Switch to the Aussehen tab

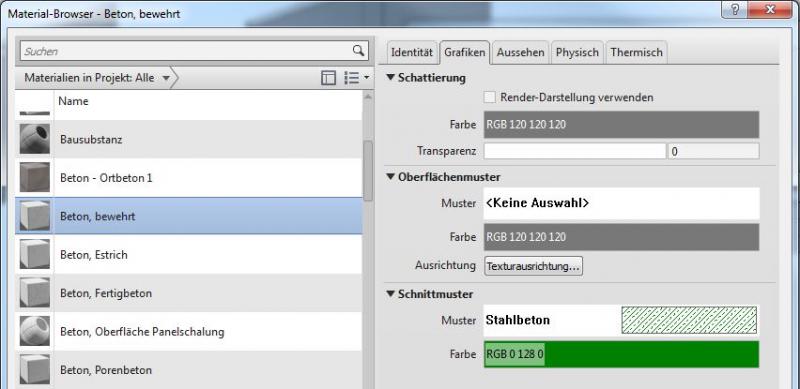(x=520, y=52)
